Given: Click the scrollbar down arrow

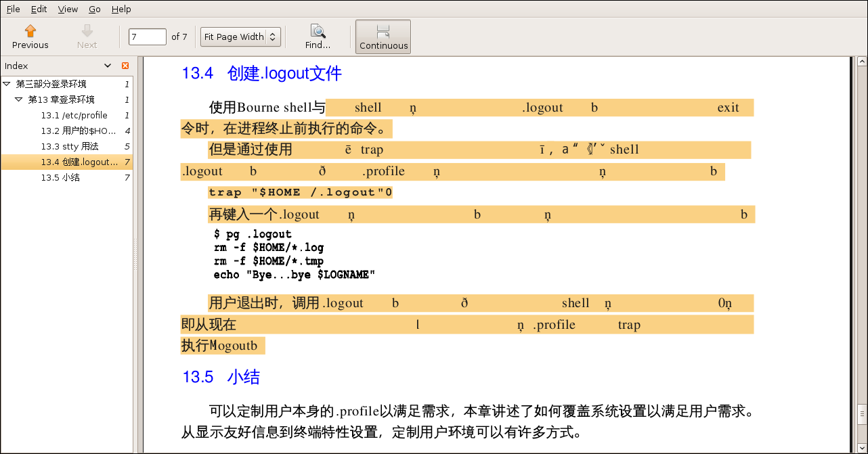Looking at the screenshot, I should pos(862,449).
